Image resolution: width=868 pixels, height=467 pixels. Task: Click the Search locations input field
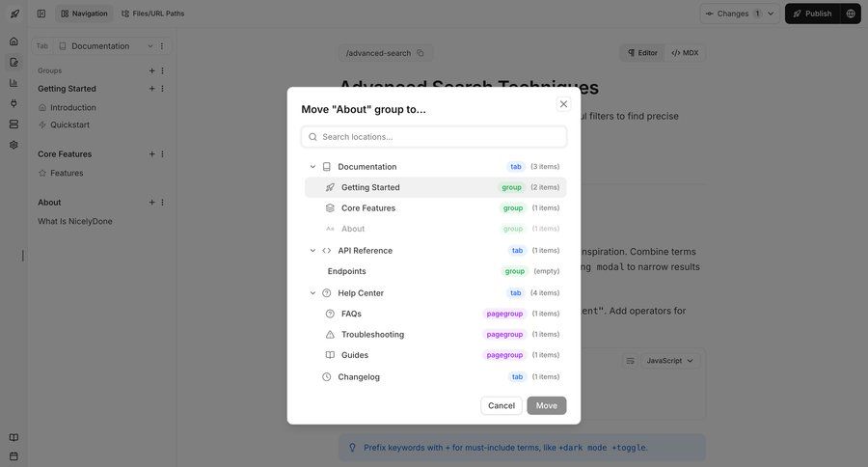tap(434, 137)
